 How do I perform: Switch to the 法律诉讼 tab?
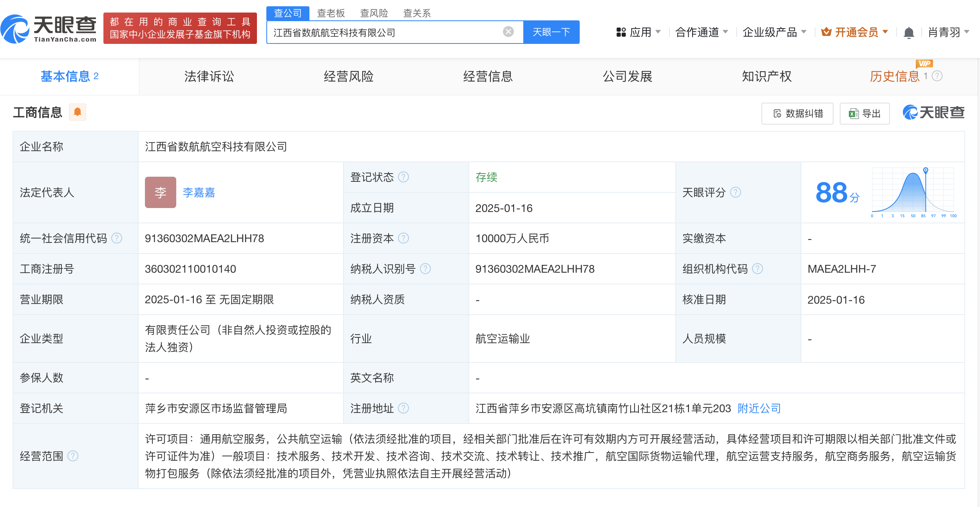pos(209,76)
